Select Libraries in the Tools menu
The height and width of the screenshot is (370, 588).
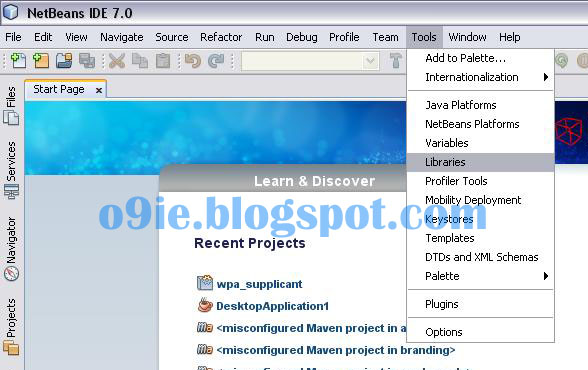pos(480,162)
